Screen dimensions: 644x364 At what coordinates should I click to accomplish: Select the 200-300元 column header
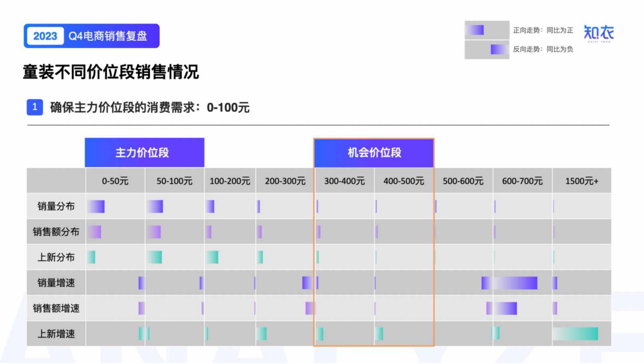click(285, 181)
